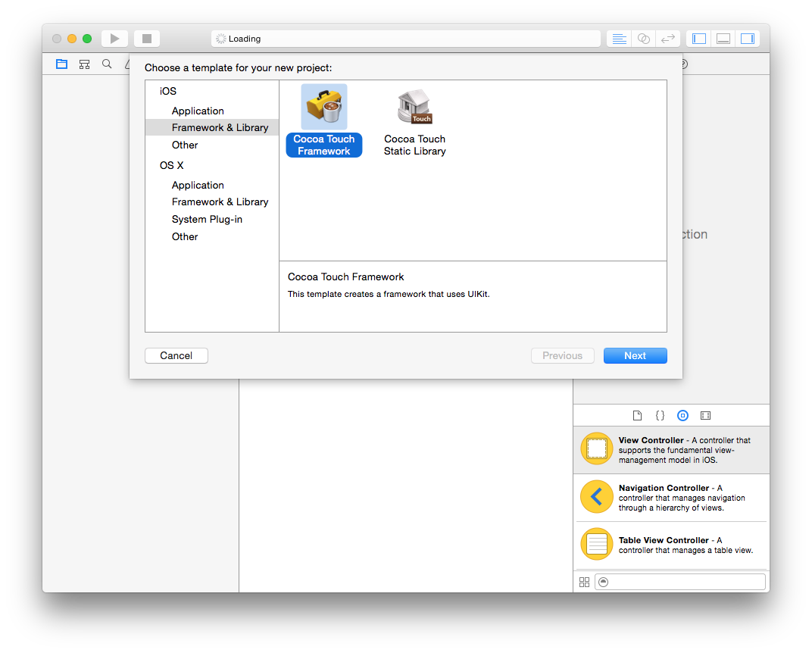Screen dimensions: 812x653
Task: Open the Project navigator folder icon
Action: pyautogui.click(x=61, y=64)
